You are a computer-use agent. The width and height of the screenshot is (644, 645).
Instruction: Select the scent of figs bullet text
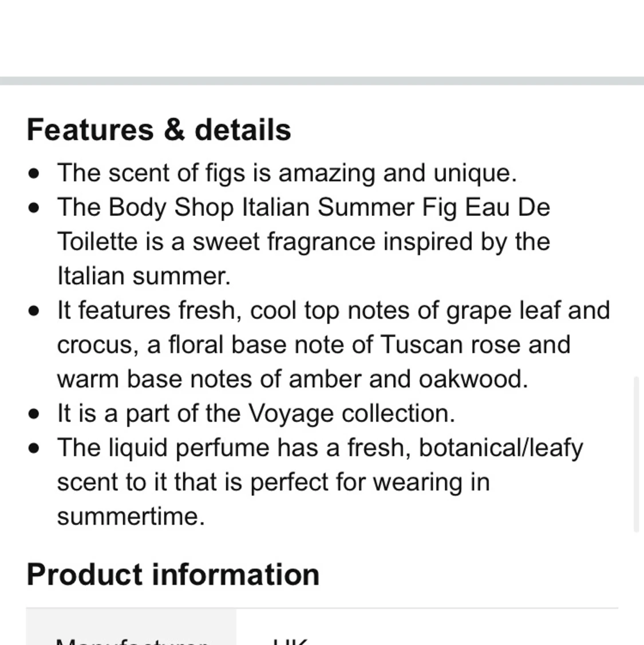(x=287, y=173)
